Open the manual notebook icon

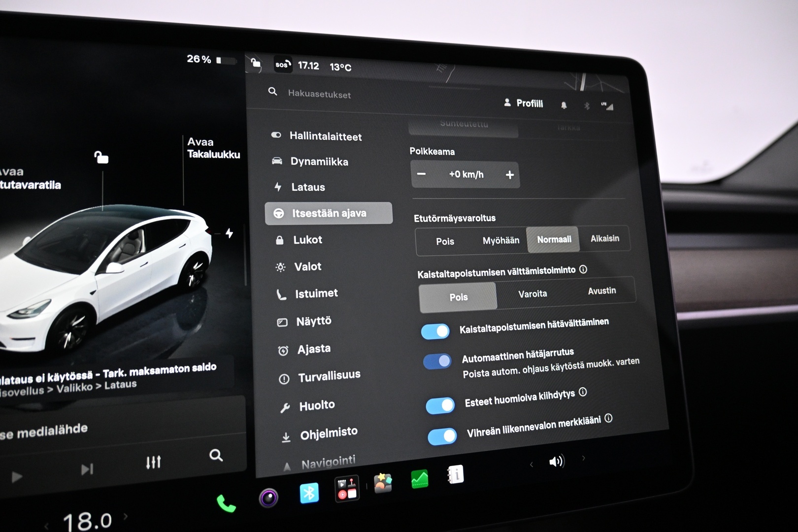(455, 474)
